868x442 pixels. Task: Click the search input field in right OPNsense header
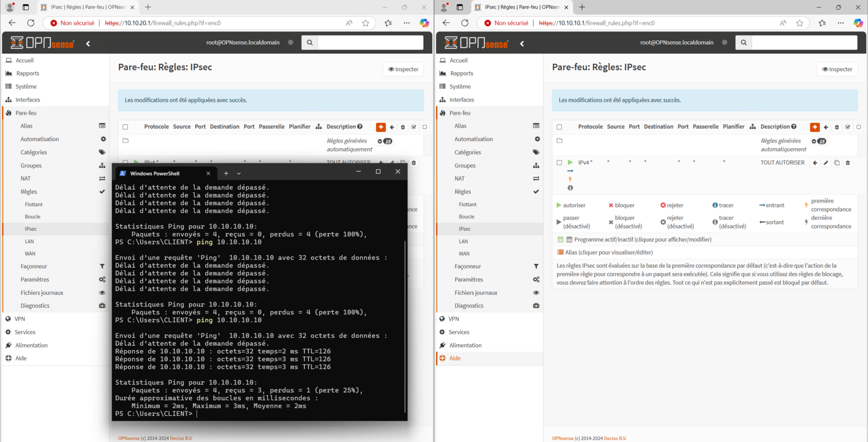click(804, 42)
